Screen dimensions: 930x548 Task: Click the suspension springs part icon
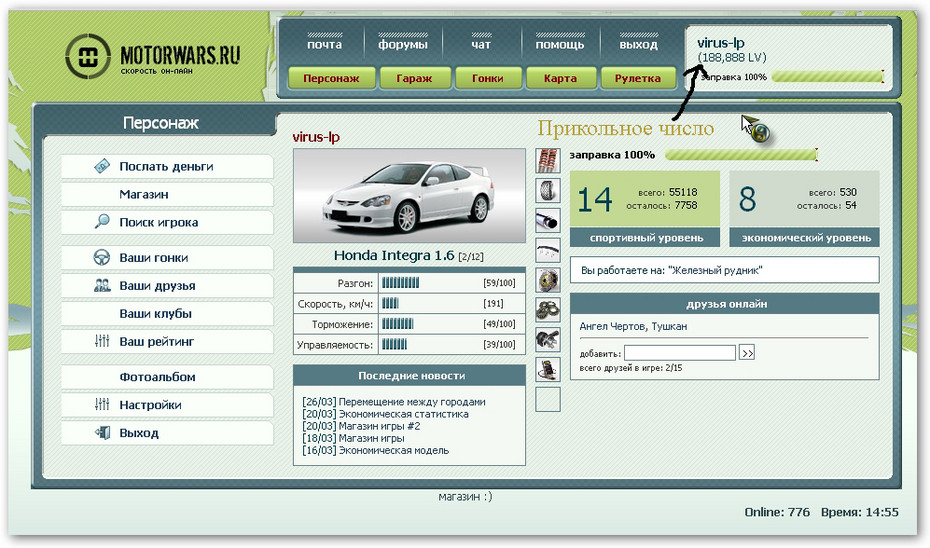click(547, 160)
